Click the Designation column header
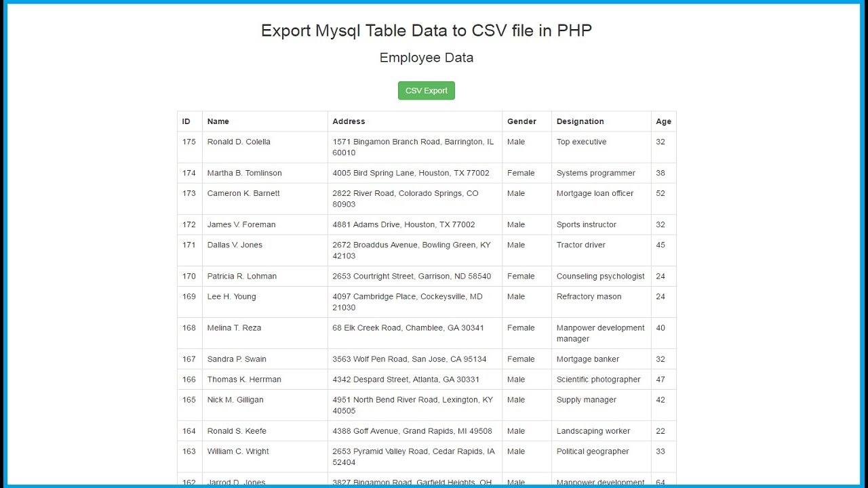Image resolution: width=868 pixels, height=488 pixels. tap(580, 121)
